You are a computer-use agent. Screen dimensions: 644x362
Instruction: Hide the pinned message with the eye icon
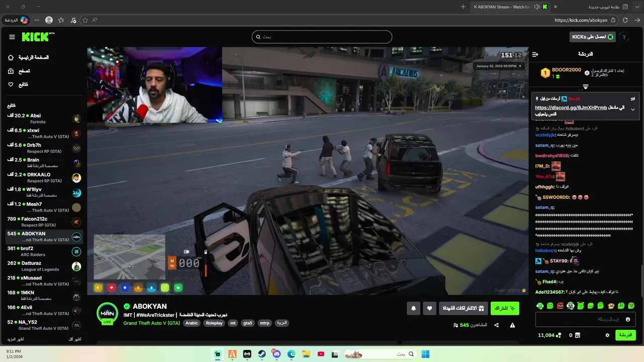[x=633, y=99]
